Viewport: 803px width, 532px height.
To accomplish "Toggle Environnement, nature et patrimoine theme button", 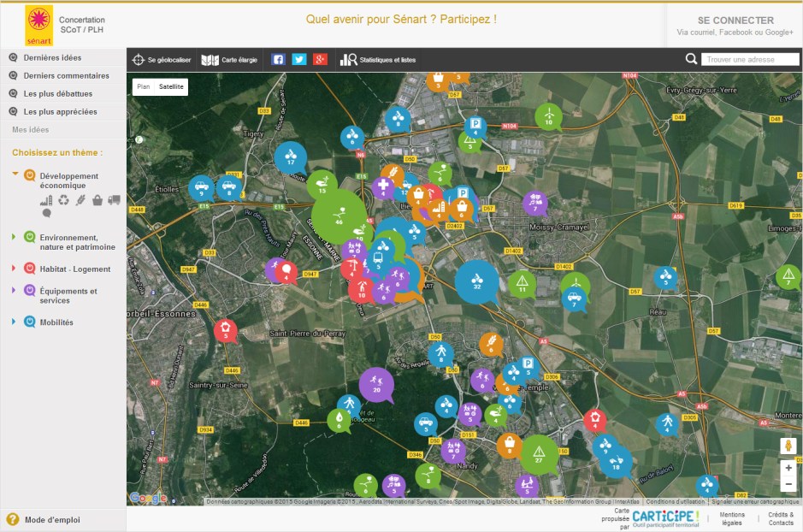I will (x=30, y=238).
